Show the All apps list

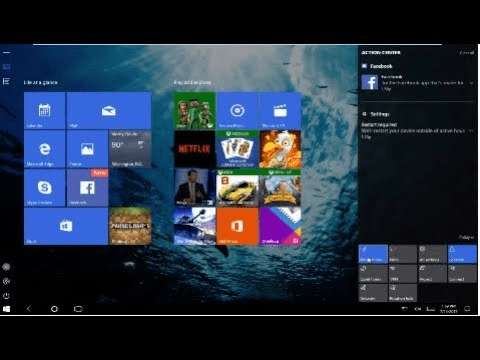(x=6, y=81)
